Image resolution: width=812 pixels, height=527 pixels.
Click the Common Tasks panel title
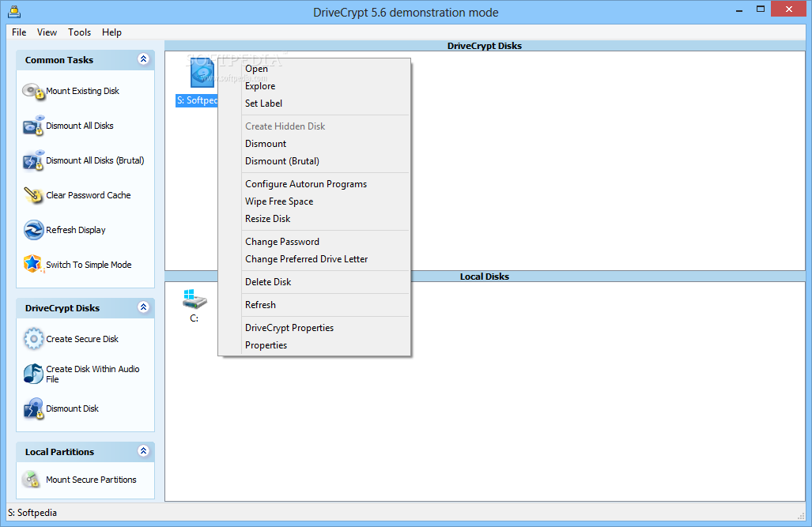59,60
